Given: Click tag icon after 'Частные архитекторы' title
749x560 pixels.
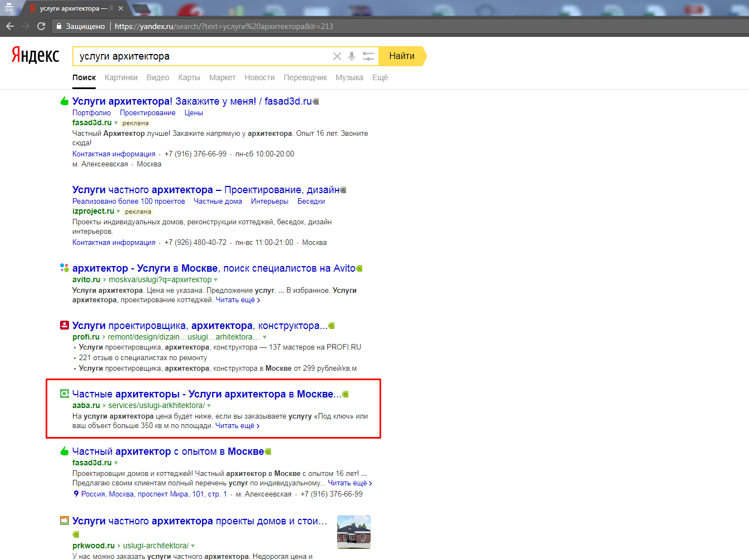Looking at the screenshot, I should [346, 394].
